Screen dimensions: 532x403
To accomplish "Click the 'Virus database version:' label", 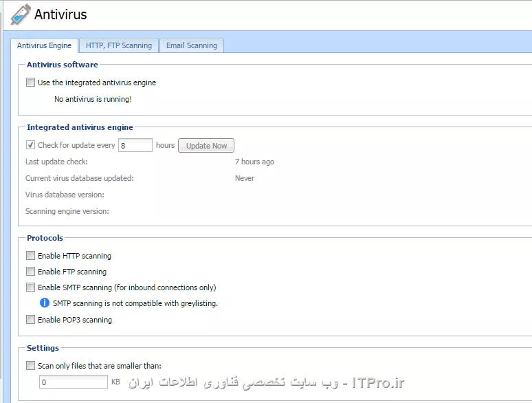I will click(x=65, y=195).
